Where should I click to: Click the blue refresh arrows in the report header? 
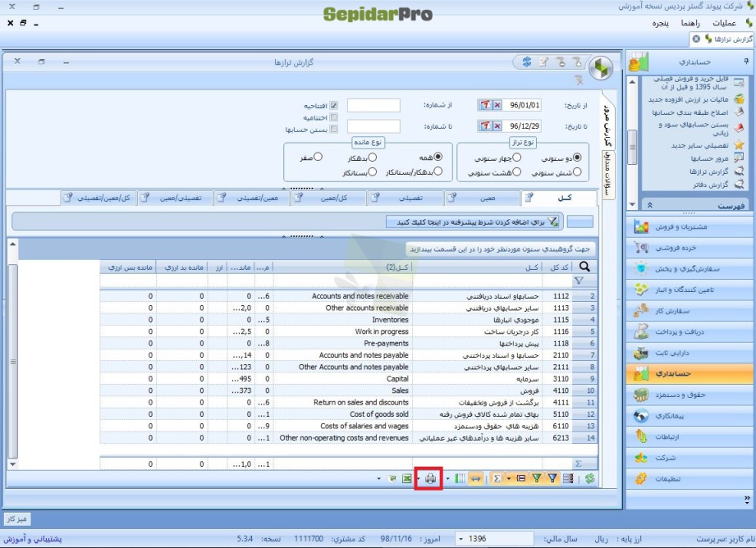click(x=526, y=62)
